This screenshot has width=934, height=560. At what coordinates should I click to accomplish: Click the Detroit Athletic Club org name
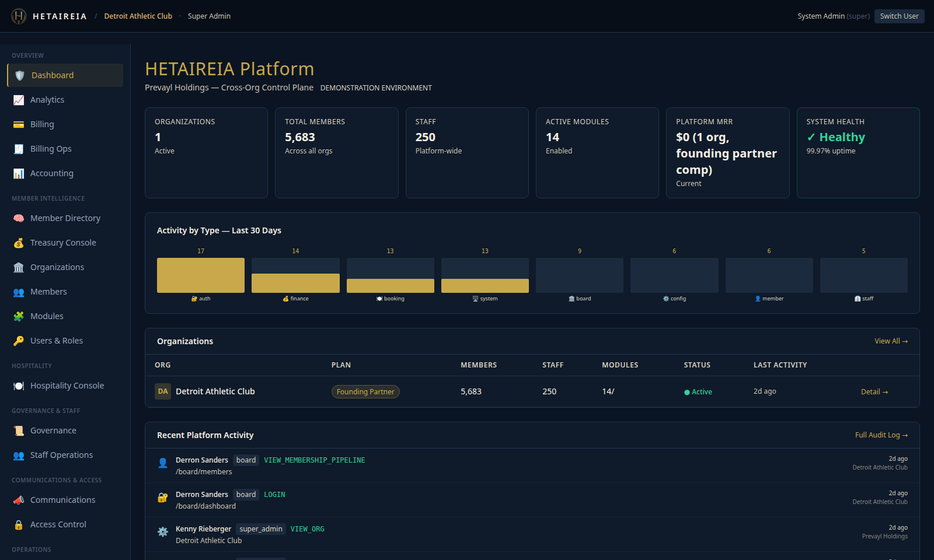pyautogui.click(x=215, y=391)
